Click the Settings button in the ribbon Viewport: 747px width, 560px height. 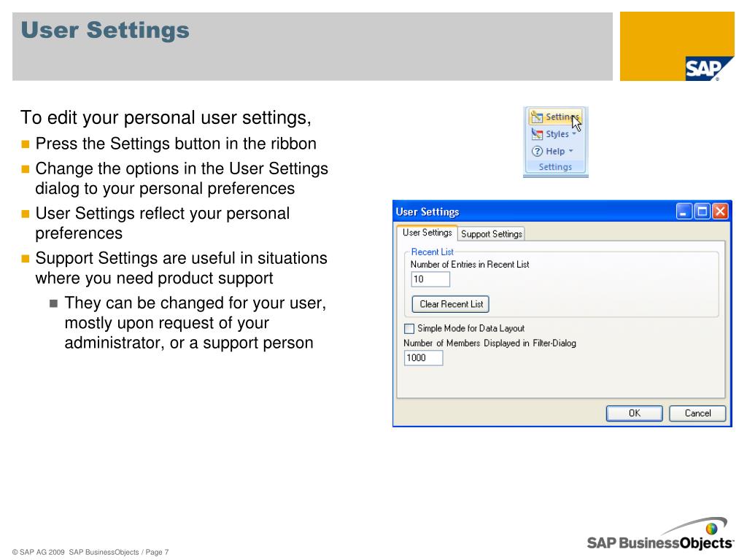[x=555, y=117]
